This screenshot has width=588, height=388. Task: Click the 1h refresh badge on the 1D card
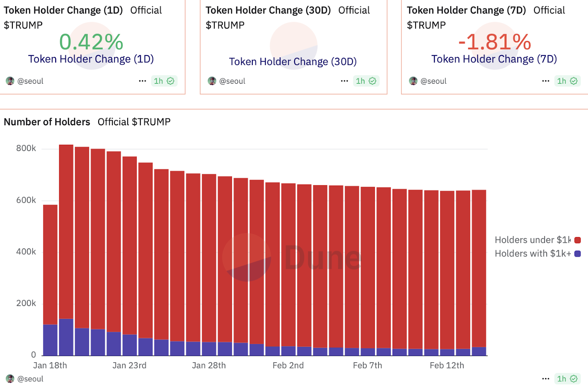pyautogui.click(x=164, y=81)
